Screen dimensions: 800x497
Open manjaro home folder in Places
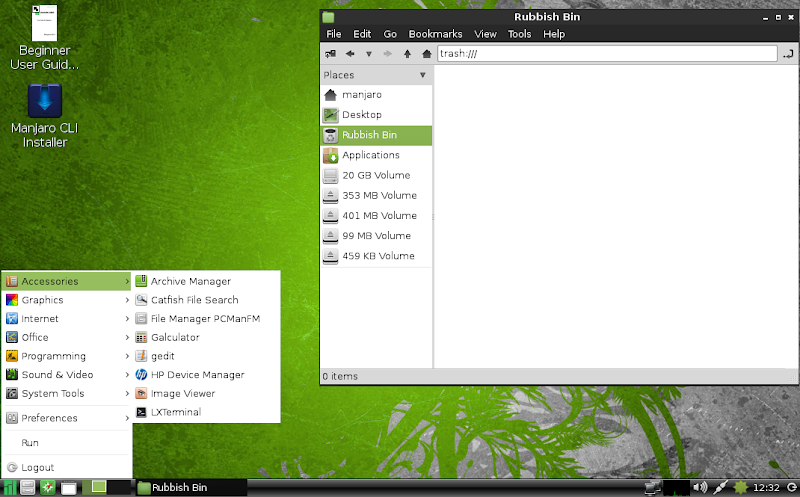377,94
